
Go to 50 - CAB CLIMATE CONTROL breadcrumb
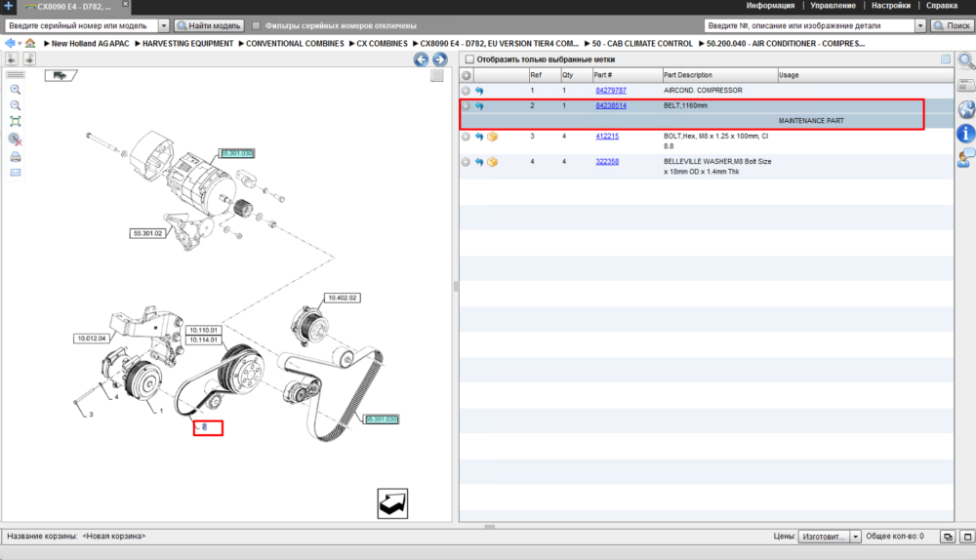(x=642, y=44)
